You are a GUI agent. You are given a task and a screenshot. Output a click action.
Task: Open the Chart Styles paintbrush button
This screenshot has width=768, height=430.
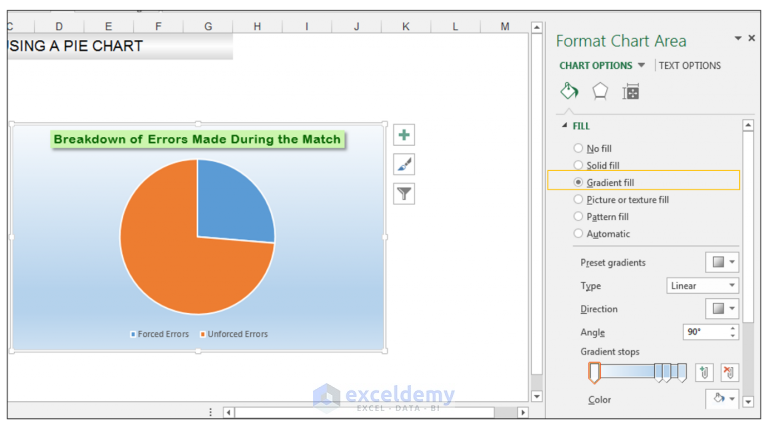(404, 165)
